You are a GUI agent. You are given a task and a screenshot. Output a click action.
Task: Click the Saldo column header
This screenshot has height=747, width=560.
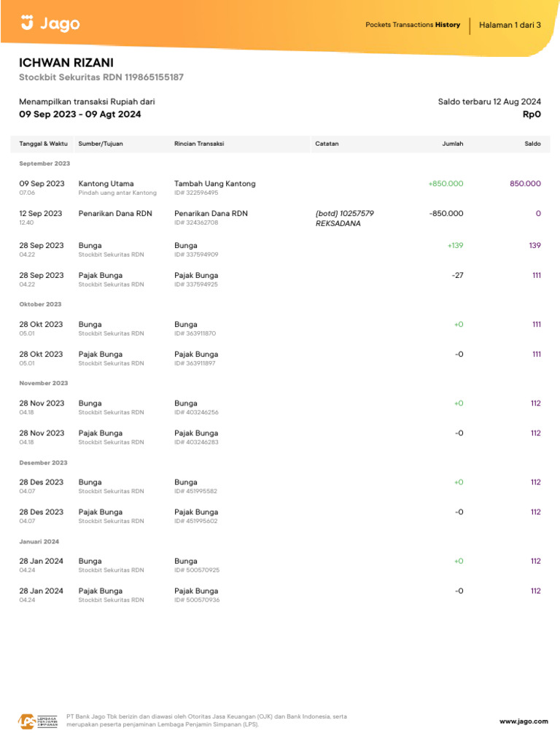tap(532, 144)
